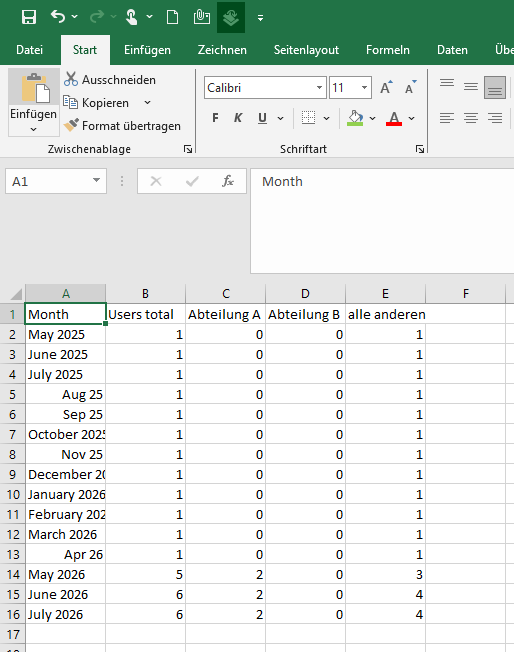Select column B header
The height and width of the screenshot is (652, 514).
point(145,294)
